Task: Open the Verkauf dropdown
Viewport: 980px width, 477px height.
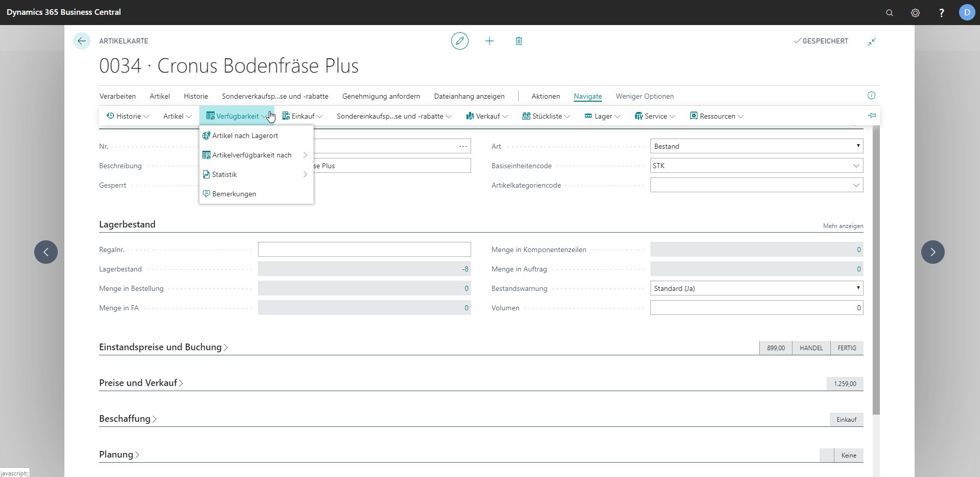Action: (487, 116)
